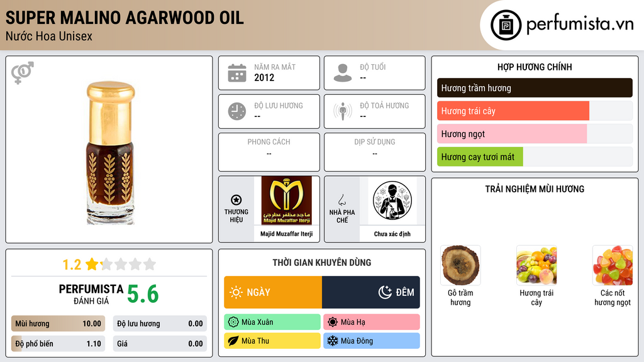Select the Mùa Hạ season tag

tap(372, 322)
